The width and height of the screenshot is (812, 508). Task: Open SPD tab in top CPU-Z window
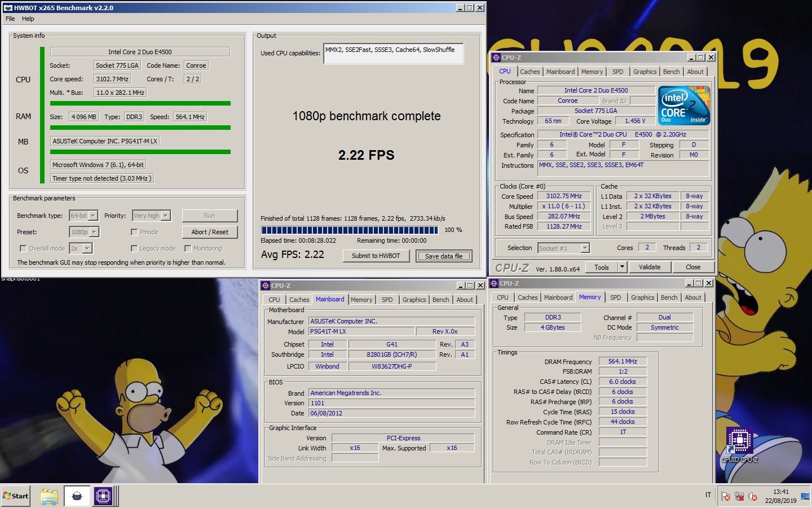[618, 72]
